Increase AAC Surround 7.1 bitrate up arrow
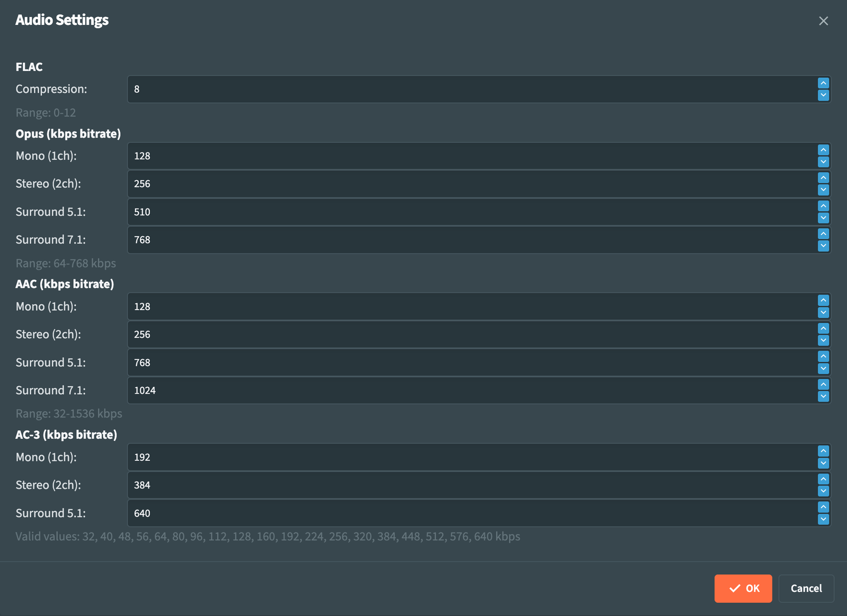The width and height of the screenshot is (847, 616). point(823,384)
